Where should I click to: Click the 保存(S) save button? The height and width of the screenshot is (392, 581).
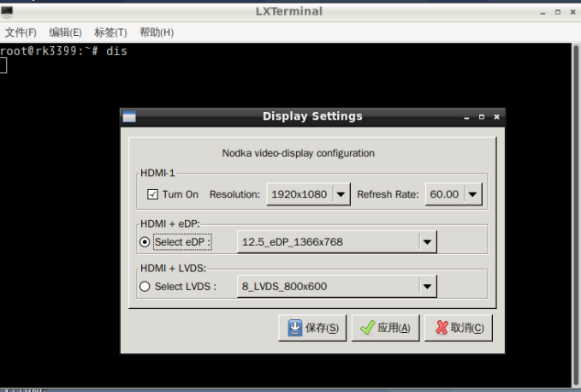tap(312, 328)
